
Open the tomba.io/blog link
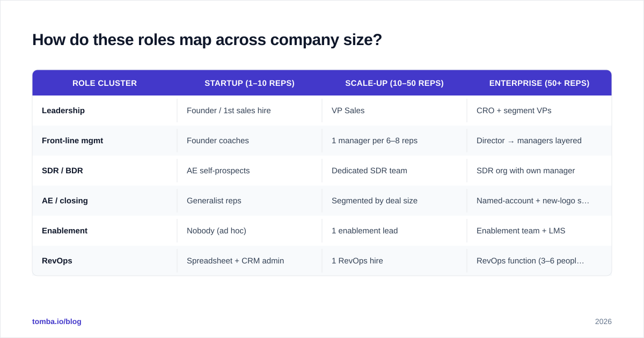pos(57,321)
